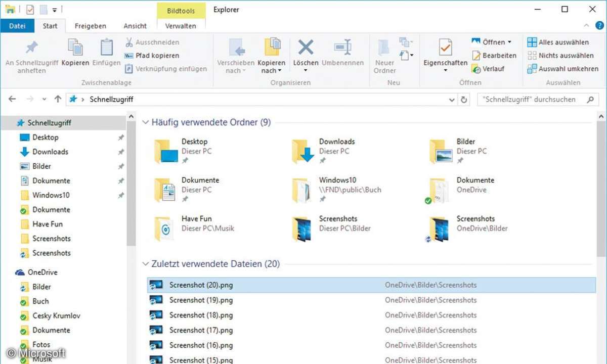Click the Forward navigation arrow
The height and width of the screenshot is (364, 607).
pos(30,100)
